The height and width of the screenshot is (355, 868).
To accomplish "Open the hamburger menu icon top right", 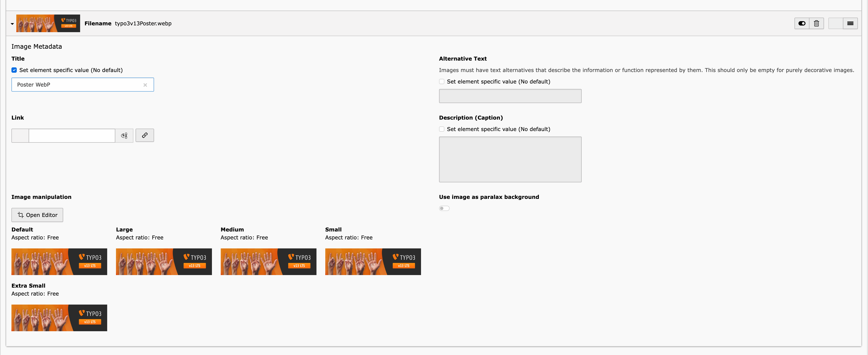I will pyautogui.click(x=850, y=23).
